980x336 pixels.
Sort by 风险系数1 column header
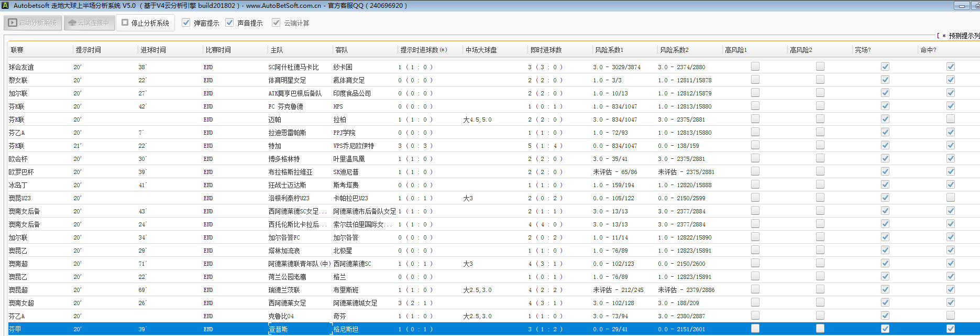(x=609, y=50)
